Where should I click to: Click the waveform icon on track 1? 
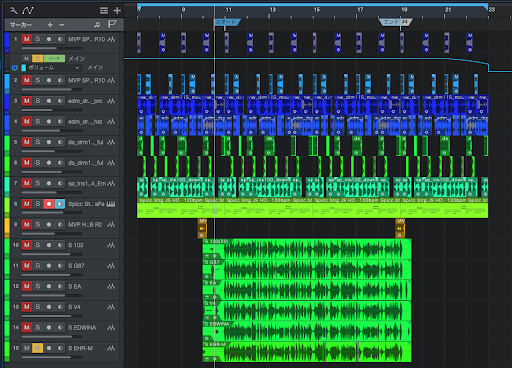click(111, 39)
